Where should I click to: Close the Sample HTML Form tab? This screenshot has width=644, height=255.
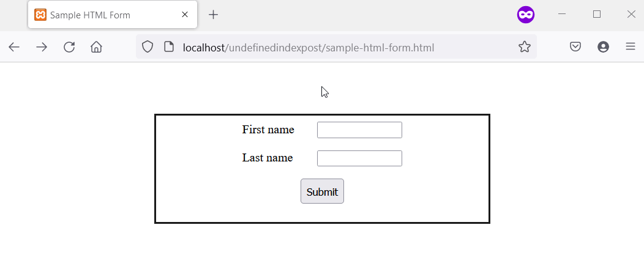[185, 15]
